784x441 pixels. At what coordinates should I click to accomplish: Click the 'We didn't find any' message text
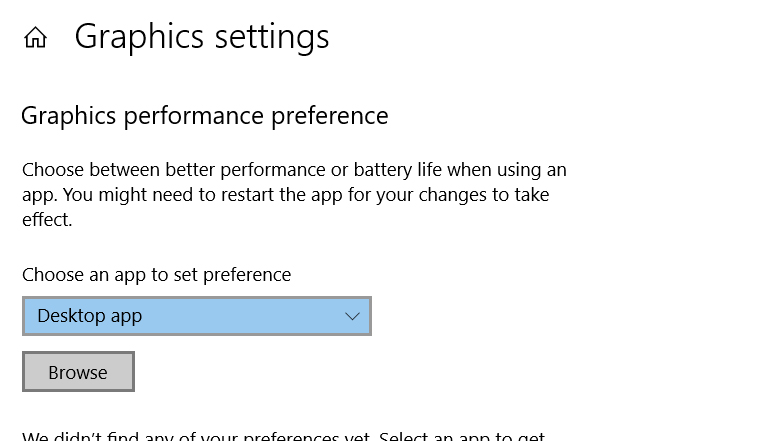196,435
